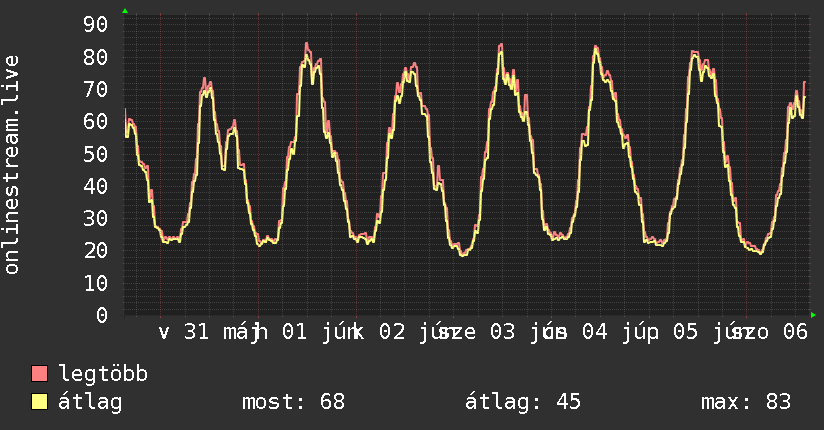Click the pink legtöbb legend swatch
824x430 pixels.
tap(39, 374)
